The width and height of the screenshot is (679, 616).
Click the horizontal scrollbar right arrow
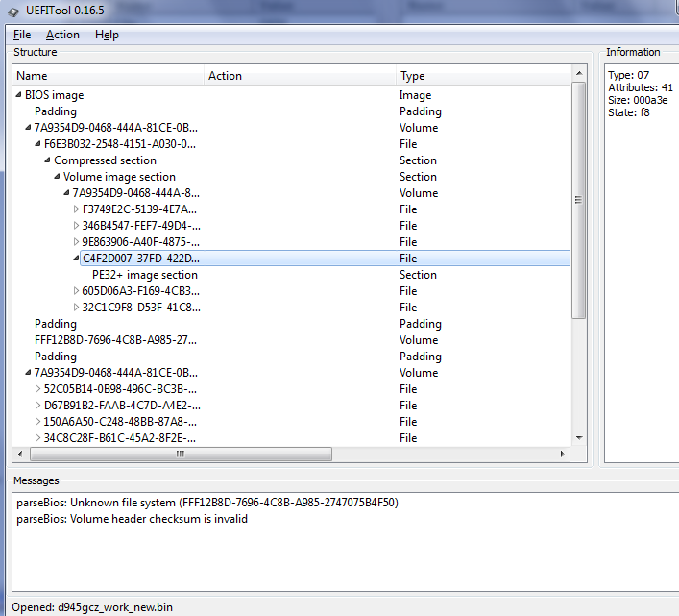pyautogui.click(x=562, y=454)
